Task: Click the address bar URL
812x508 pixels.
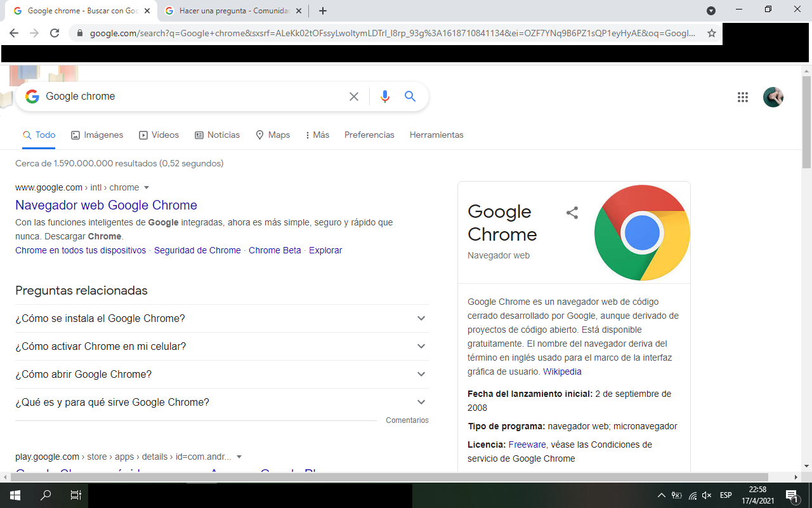Action: 393,33
